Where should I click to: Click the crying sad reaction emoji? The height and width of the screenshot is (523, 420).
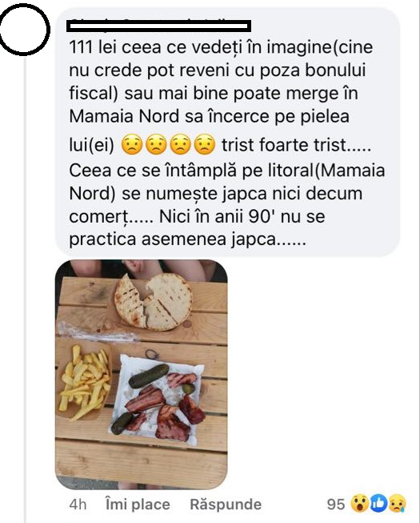pos(397,503)
